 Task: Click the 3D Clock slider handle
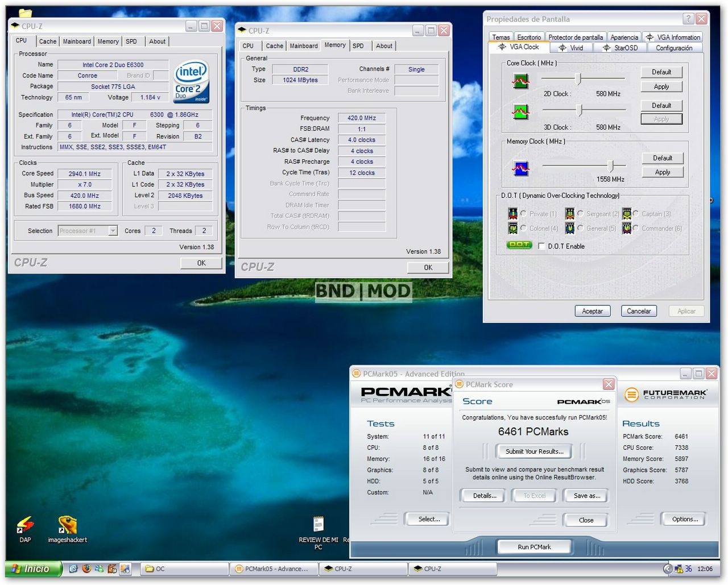point(579,110)
